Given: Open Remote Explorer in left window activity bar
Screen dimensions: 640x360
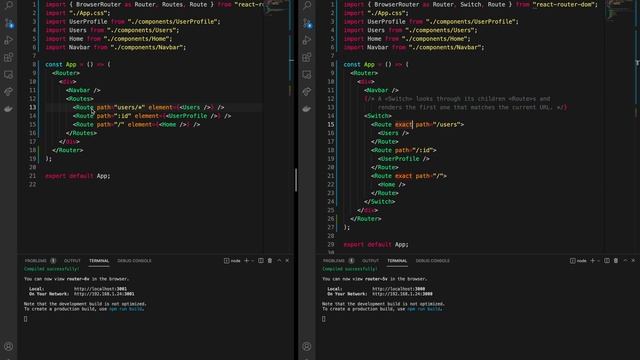Looking at the screenshot, I should pyautogui.click(x=9, y=75).
